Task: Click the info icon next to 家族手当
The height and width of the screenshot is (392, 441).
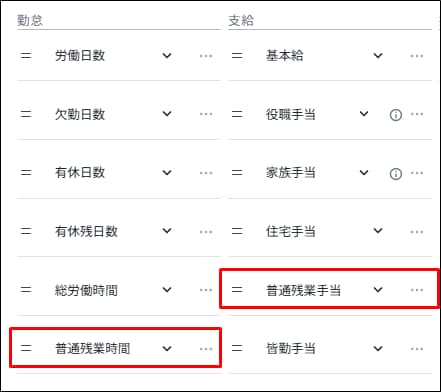Action: (x=396, y=174)
